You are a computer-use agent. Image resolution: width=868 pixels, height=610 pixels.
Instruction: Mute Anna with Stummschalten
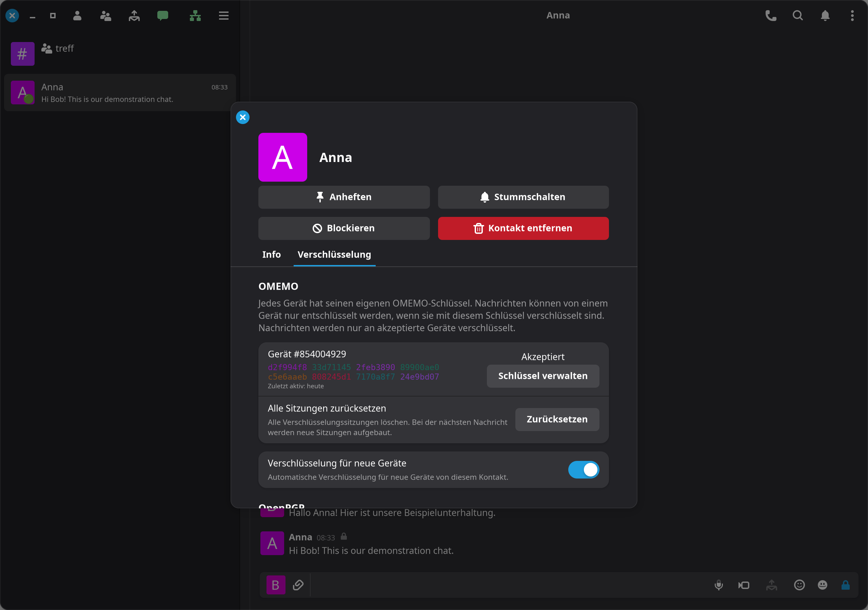523,197
